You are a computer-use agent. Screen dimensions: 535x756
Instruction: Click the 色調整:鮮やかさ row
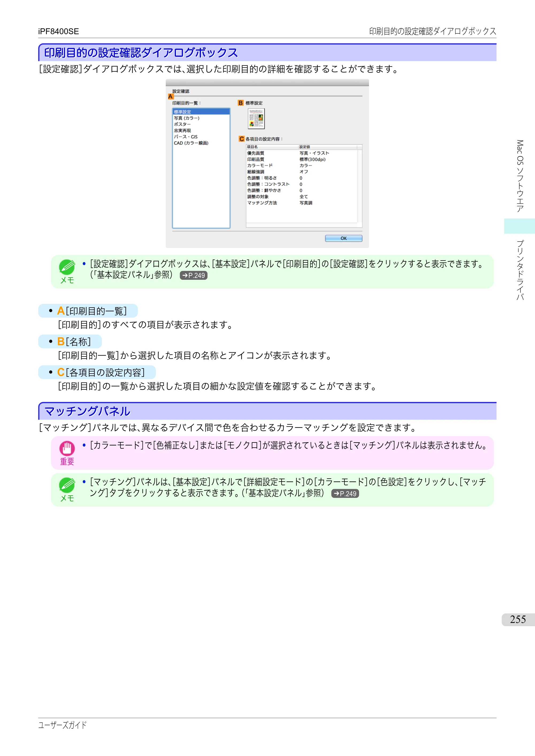pyautogui.click(x=301, y=191)
